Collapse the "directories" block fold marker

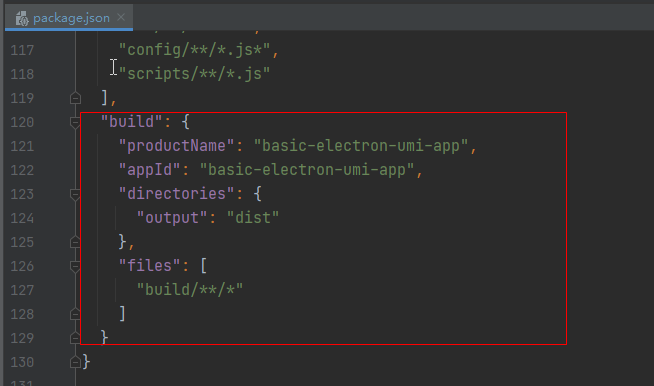pos(75,194)
